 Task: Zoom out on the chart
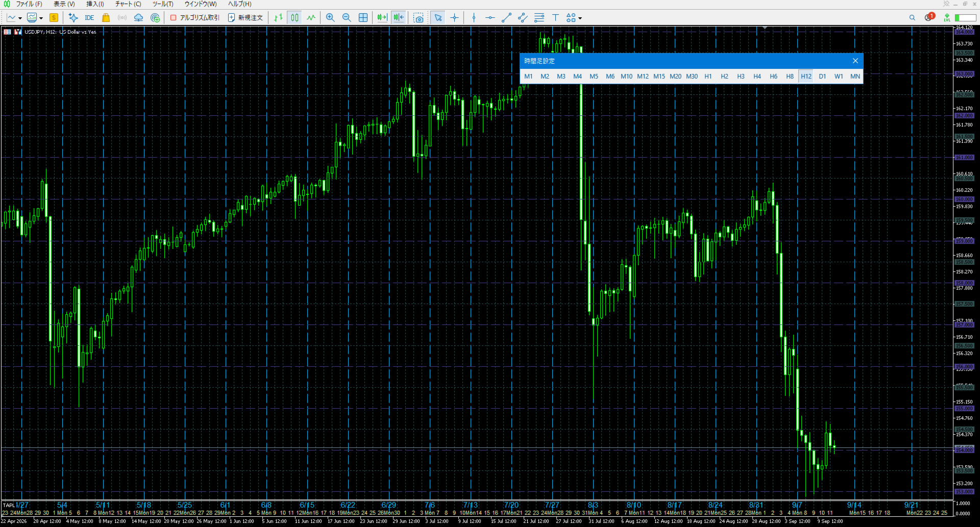pos(347,18)
